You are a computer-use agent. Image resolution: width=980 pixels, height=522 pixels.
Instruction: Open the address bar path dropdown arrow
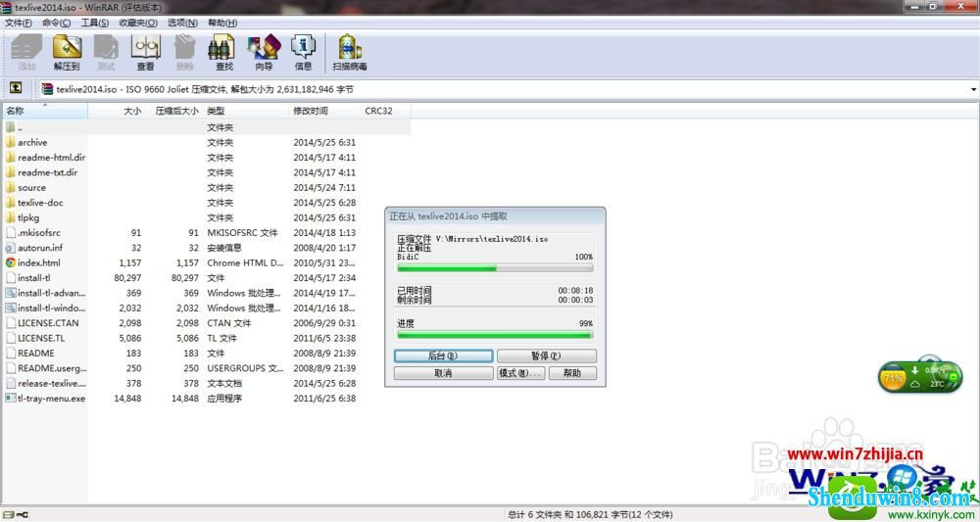click(973, 89)
